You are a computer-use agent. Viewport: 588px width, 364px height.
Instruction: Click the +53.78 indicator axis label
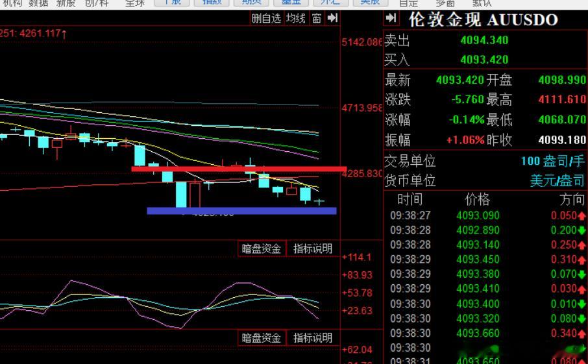pos(357,293)
